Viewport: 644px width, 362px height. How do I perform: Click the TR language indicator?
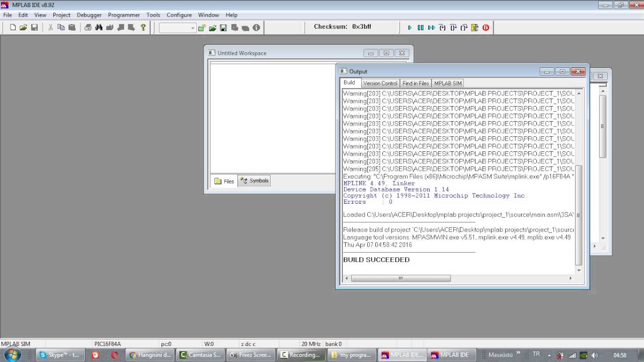[x=536, y=354]
